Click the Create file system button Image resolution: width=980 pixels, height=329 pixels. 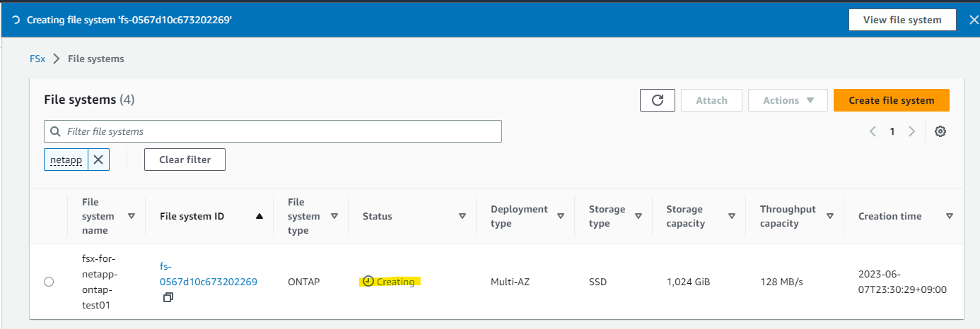coord(891,100)
